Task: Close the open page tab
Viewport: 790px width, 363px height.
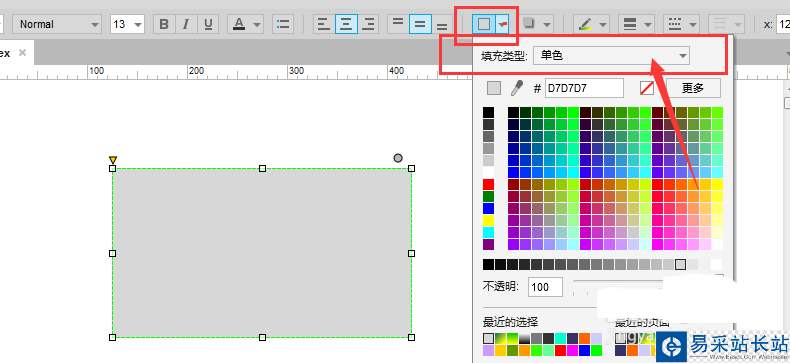Action: pyautogui.click(x=22, y=52)
